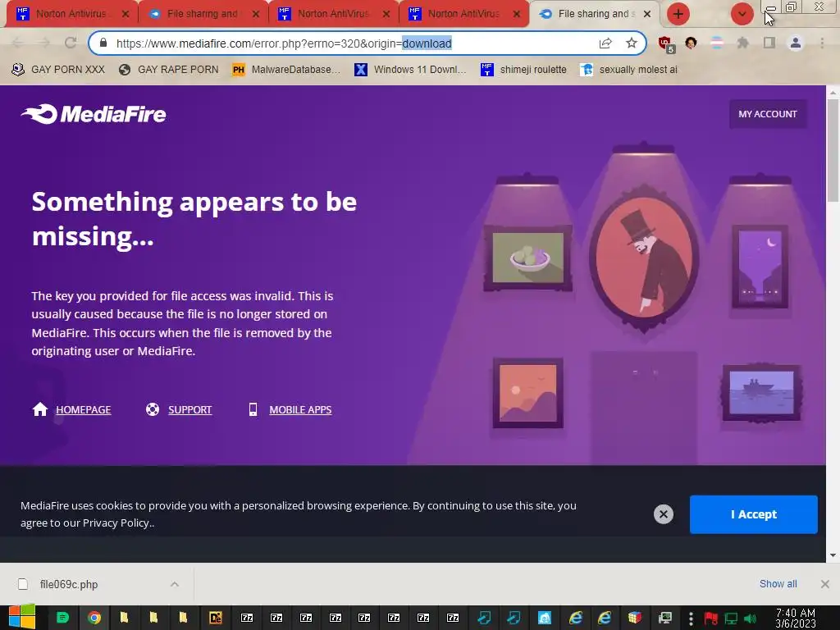The image size is (840, 630).
Task: Open the Chrome profile button
Action: coord(796,43)
